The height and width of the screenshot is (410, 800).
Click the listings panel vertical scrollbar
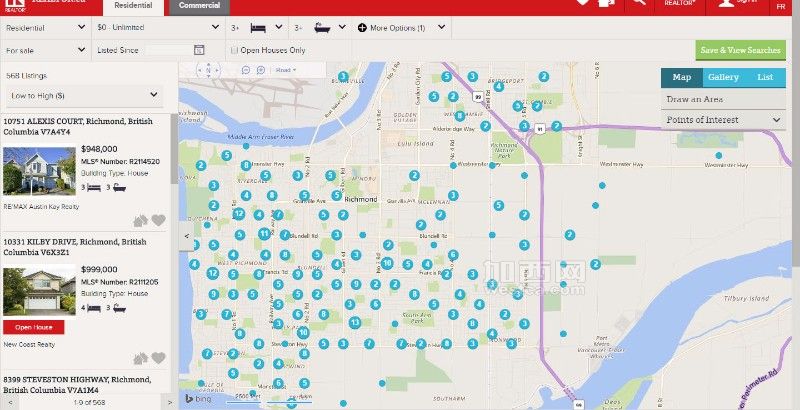point(174,149)
